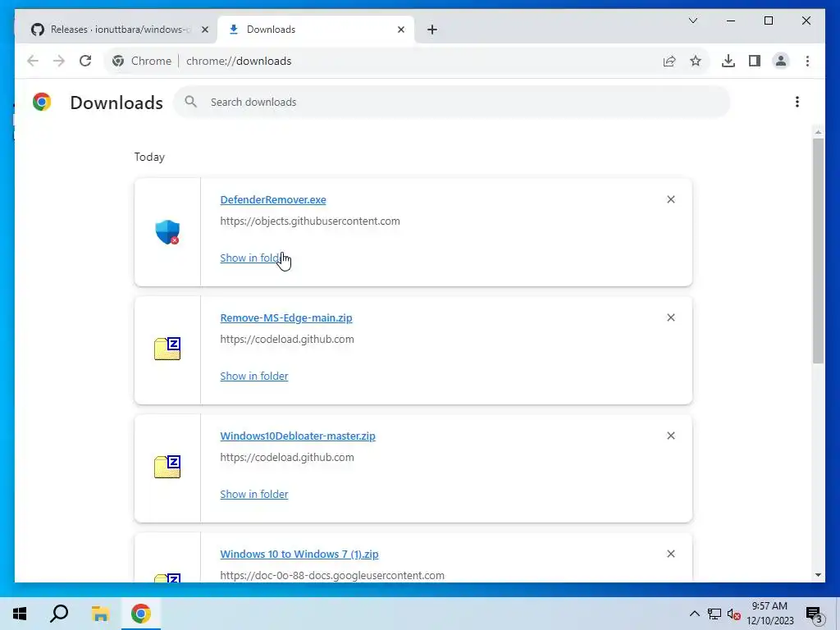Open DefenderRemover.exe file link
The height and width of the screenshot is (630, 840).
[x=272, y=200]
